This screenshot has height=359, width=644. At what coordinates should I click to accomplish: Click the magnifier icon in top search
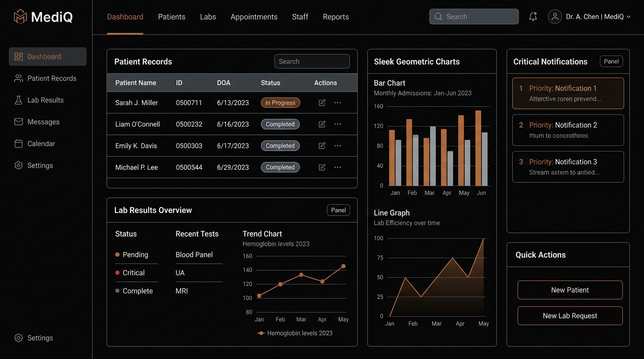pyautogui.click(x=439, y=17)
